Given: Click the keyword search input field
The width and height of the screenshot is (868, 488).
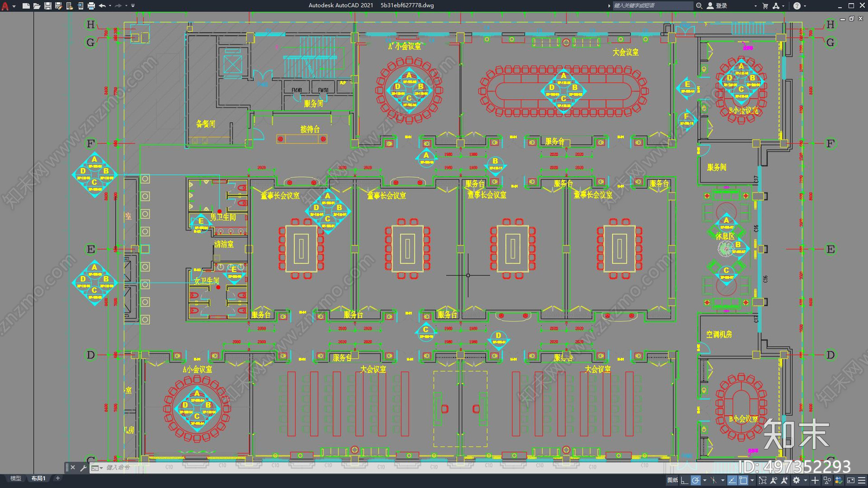Looking at the screenshot, I should (x=653, y=6).
